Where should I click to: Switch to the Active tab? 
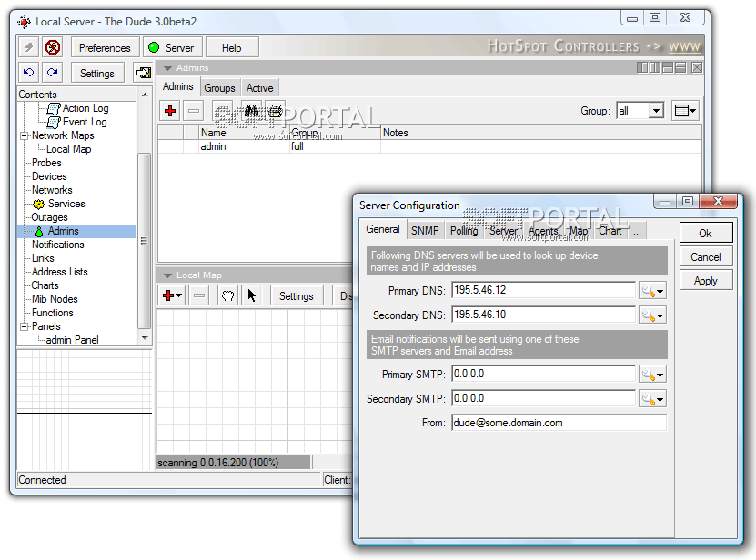pyautogui.click(x=259, y=88)
